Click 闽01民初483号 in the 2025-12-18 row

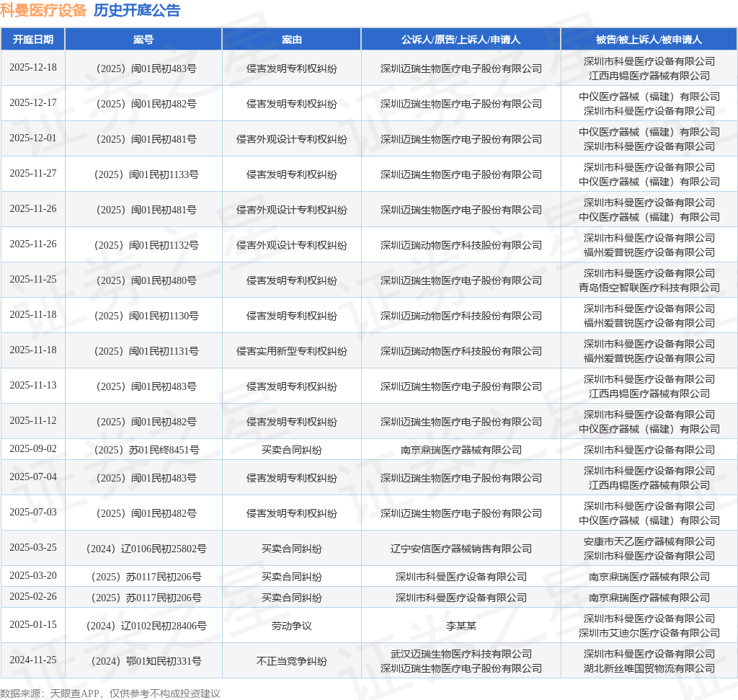tap(164, 68)
